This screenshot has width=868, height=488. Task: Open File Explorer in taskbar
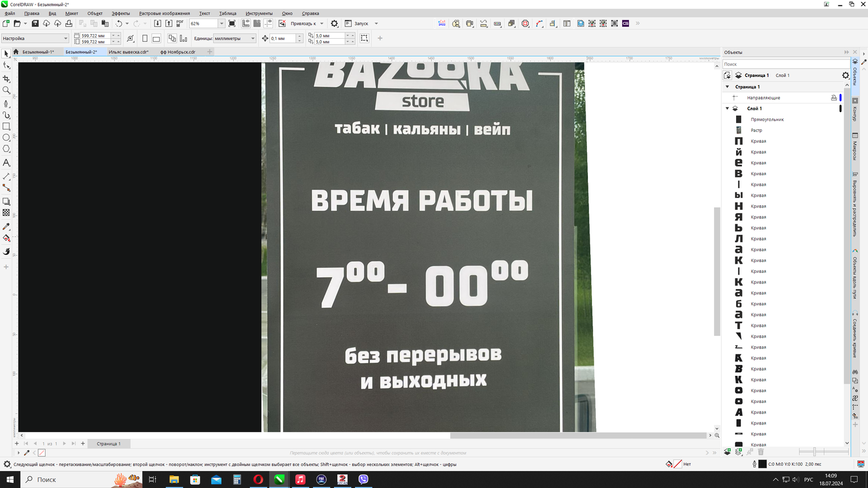click(x=174, y=479)
